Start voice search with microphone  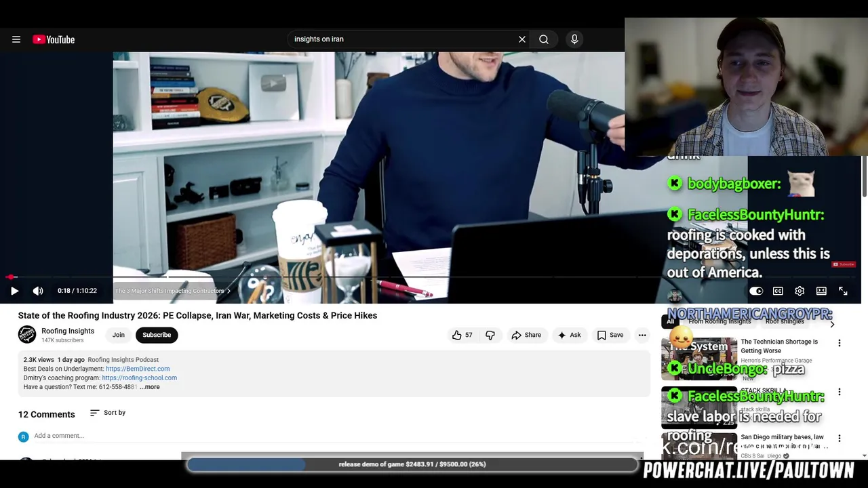[x=574, y=39]
